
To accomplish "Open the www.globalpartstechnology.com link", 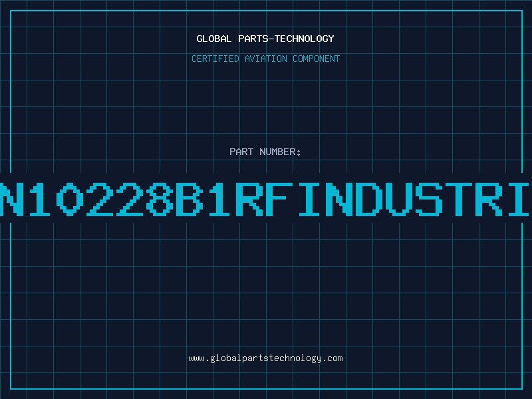I will click(x=265, y=358).
